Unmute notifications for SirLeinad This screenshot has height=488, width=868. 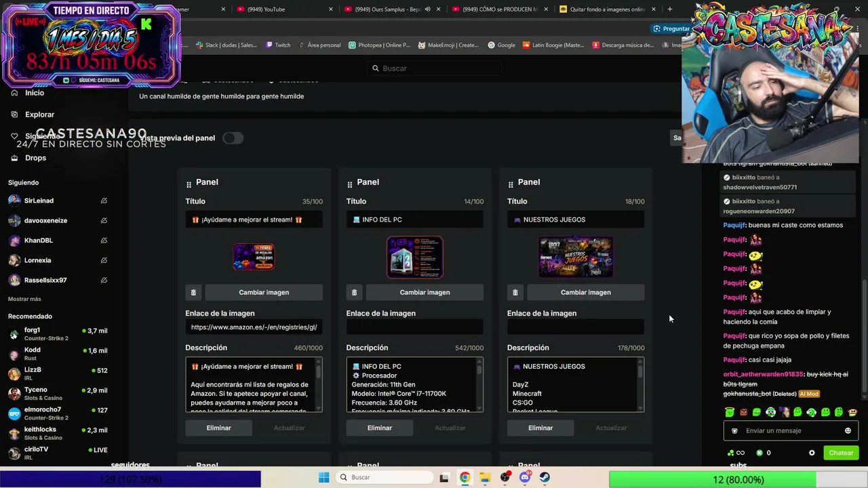[x=104, y=201]
